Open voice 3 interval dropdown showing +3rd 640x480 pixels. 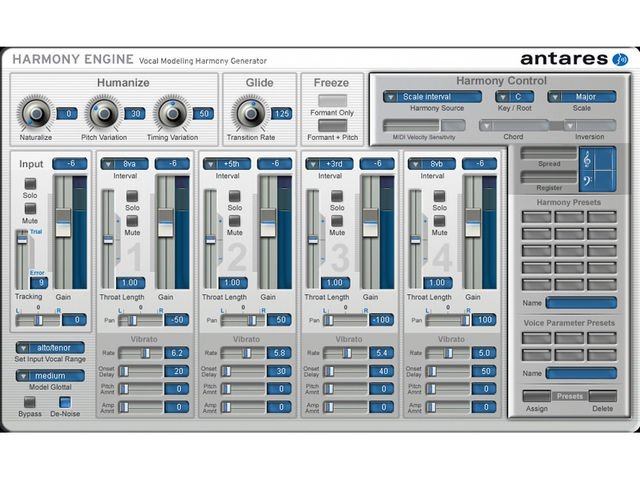pos(329,164)
